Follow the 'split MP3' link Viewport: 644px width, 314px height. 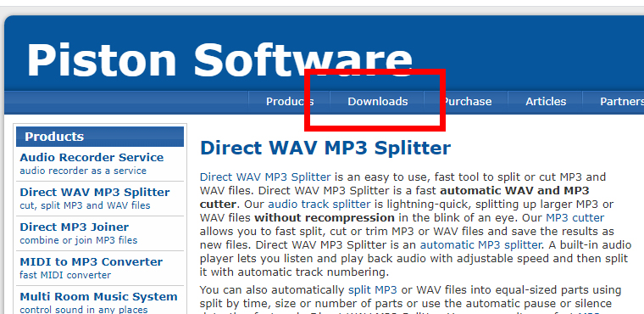coord(373,289)
